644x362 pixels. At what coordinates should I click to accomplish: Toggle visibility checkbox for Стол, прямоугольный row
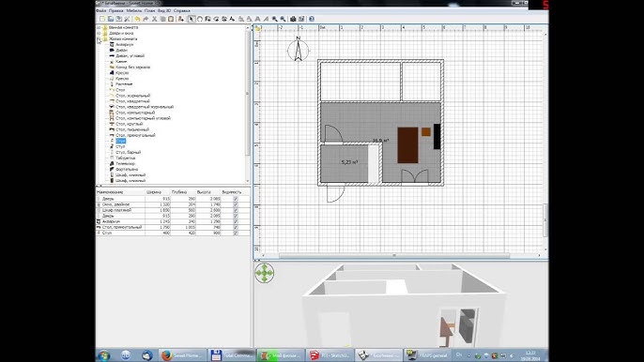[236, 227]
